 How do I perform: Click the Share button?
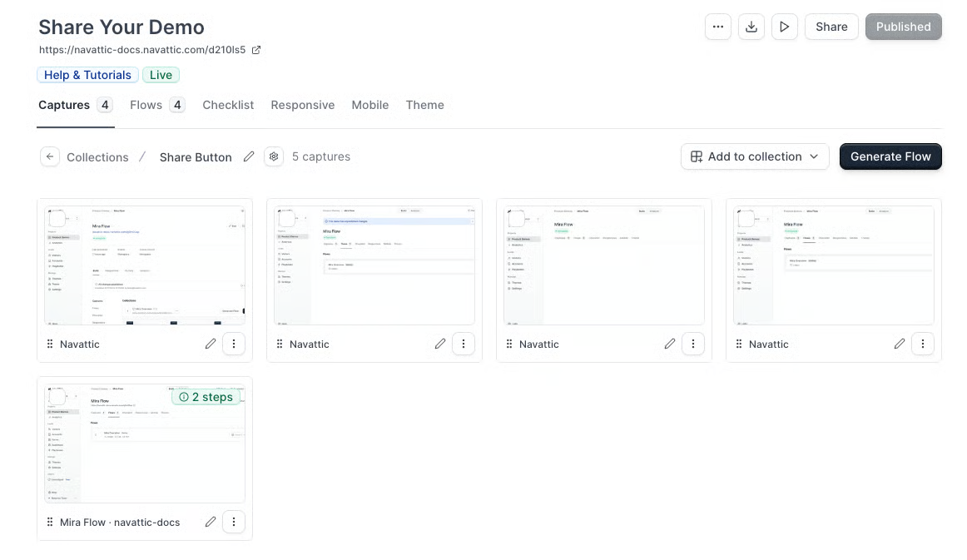pos(831,27)
